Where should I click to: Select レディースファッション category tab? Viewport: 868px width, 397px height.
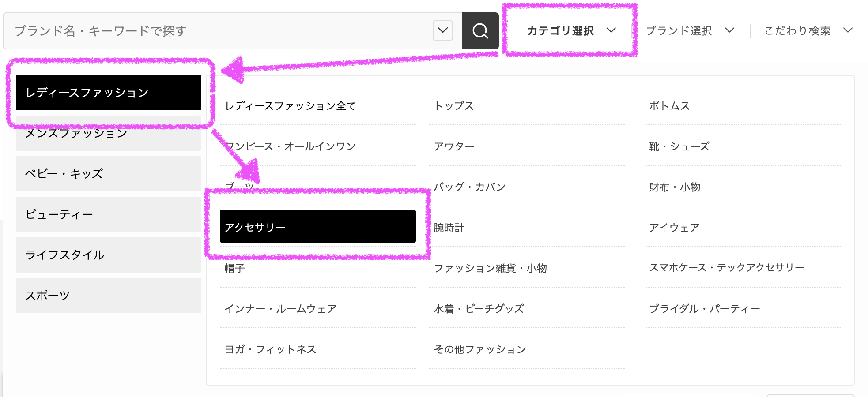coord(109,93)
